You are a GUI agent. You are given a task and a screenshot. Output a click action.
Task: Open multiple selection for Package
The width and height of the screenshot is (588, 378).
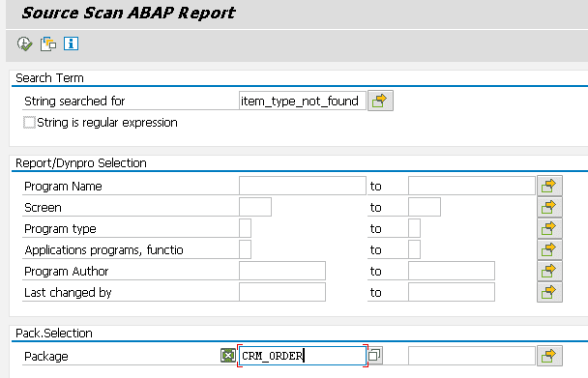[549, 356]
